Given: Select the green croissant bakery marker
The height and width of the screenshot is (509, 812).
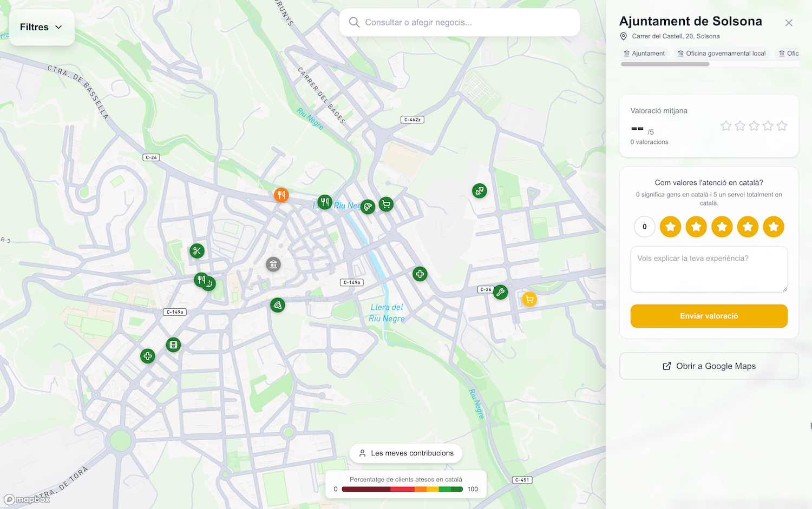Looking at the screenshot, I should [368, 207].
